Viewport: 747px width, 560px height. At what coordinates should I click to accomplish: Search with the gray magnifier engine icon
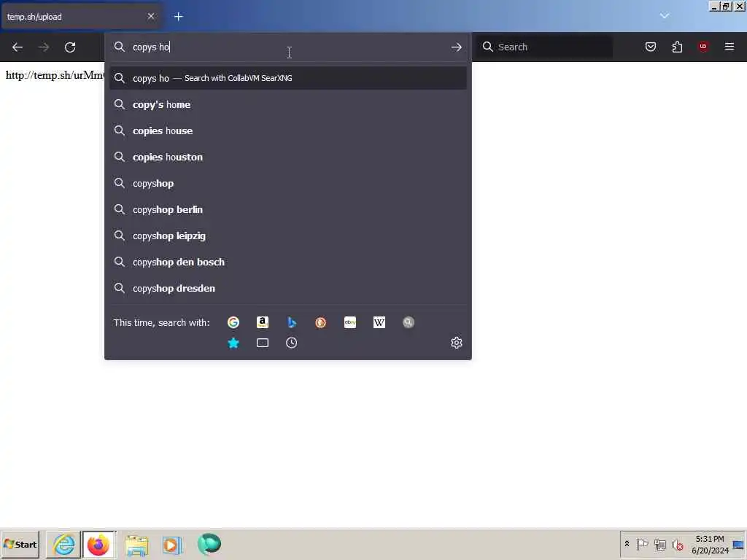pyautogui.click(x=409, y=322)
